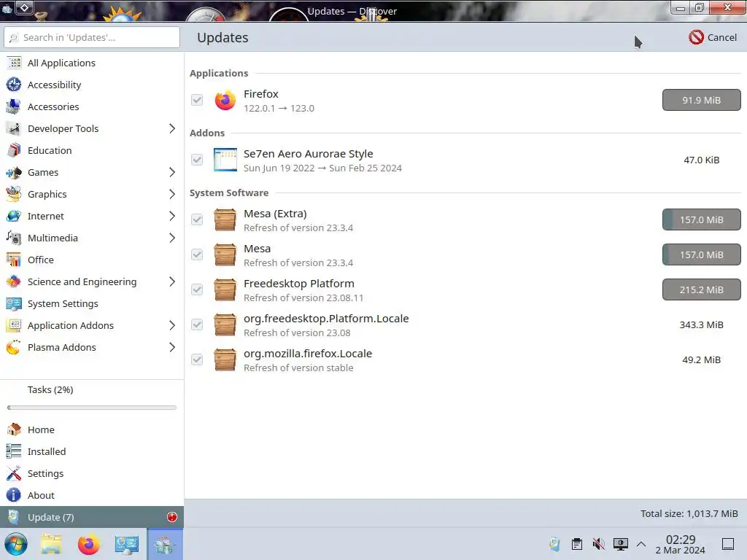The image size is (747, 560).
Task: Click the Tasks progress bar
Action: [92, 408]
